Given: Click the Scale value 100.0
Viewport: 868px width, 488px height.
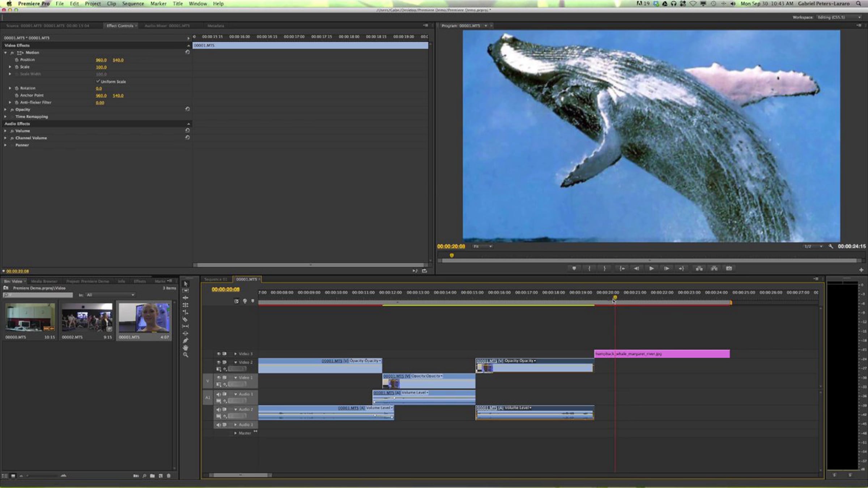Looking at the screenshot, I should point(101,67).
